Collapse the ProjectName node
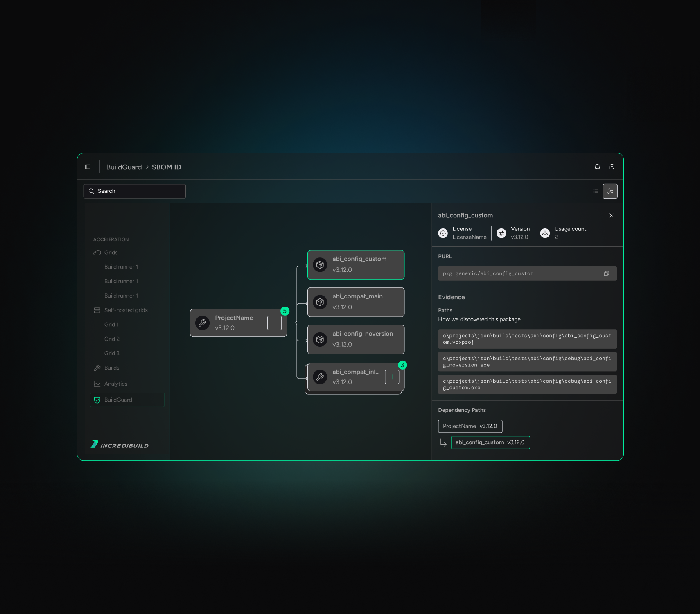This screenshot has width=700, height=614. [x=274, y=323]
